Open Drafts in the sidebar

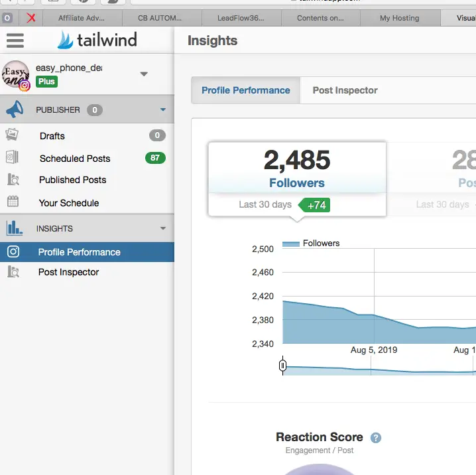coord(52,136)
